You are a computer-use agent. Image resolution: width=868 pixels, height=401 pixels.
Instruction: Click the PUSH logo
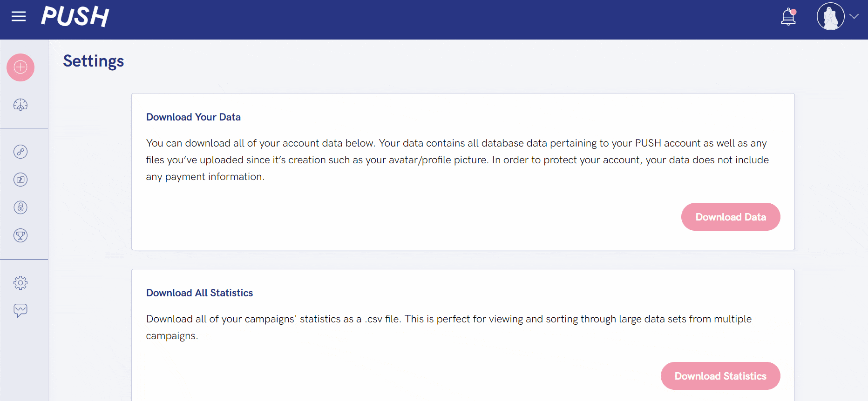(75, 17)
